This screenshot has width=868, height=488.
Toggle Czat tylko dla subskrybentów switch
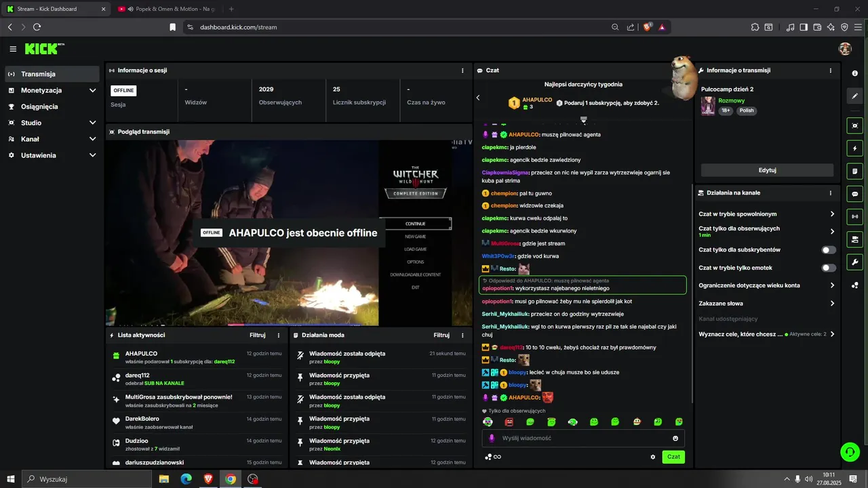pos(829,250)
